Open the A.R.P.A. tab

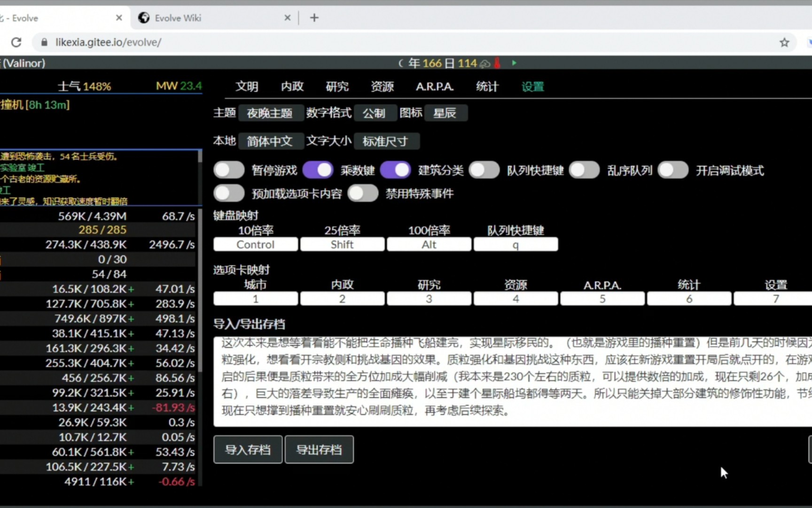(x=435, y=87)
